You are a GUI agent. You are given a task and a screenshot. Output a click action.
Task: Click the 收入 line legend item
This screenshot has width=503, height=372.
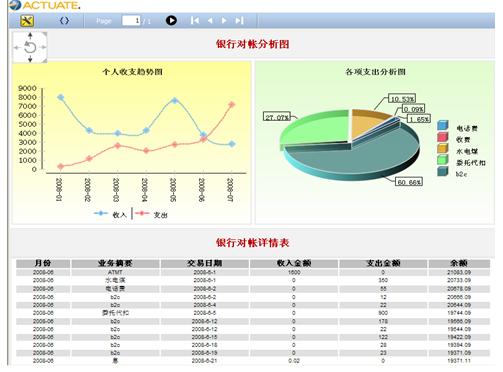tap(111, 214)
